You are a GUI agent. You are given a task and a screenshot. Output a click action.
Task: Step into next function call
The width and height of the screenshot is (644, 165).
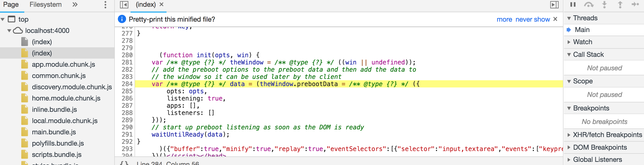604,5
